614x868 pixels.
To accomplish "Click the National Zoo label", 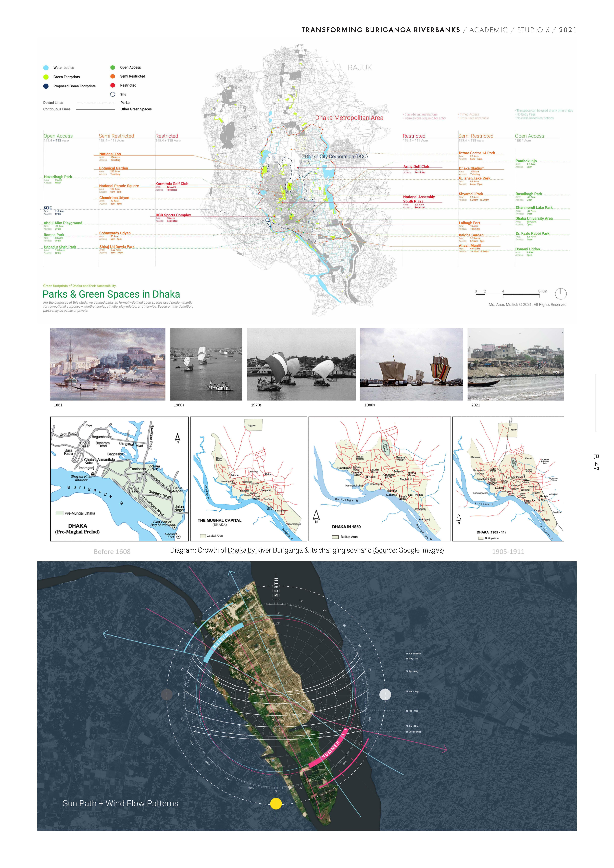I will 110,154.
